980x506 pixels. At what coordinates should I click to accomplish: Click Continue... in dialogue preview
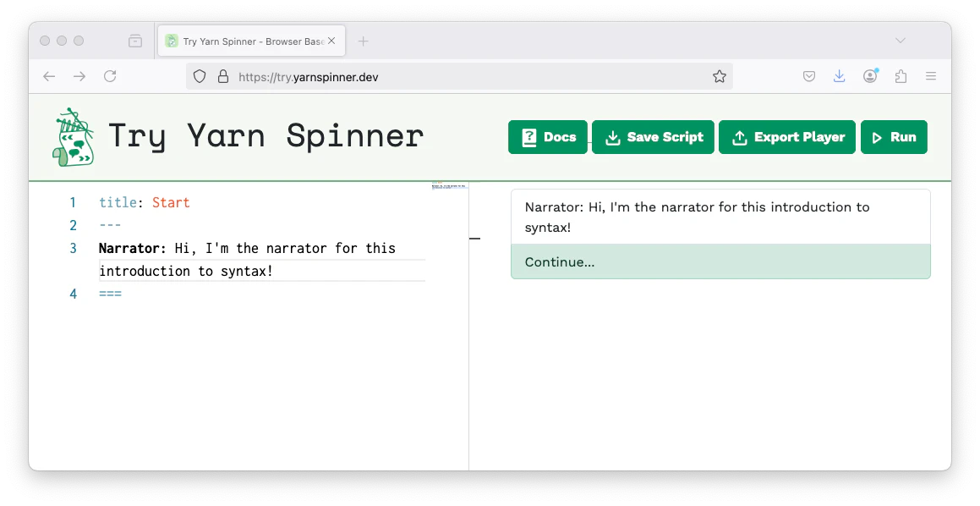pyautogui.click(x=720, y=261)
